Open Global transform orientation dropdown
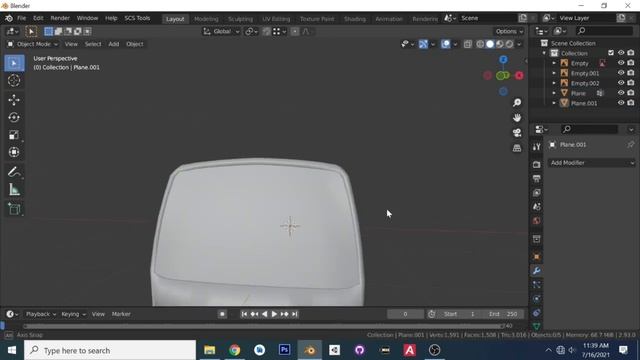The width and height of the screenshot is (640, 360). pyautogui.click(x=221, y=31)
